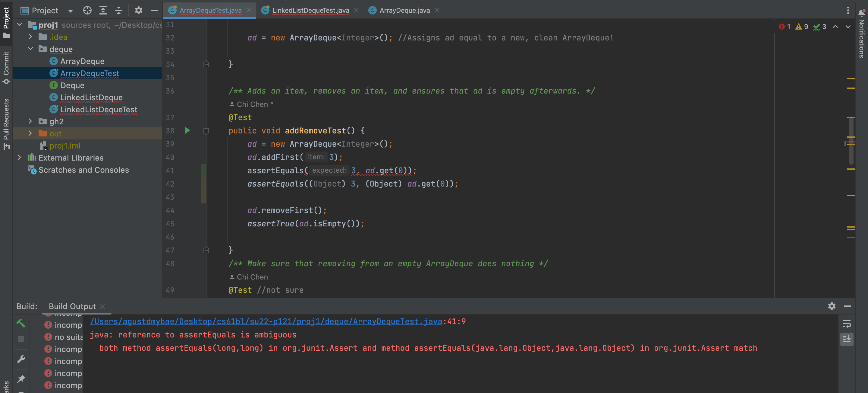Viewport: 868px width, 393px height.
Task: Run addRemoveTest via green gutter arrow
Action: [x=188, y=131]
